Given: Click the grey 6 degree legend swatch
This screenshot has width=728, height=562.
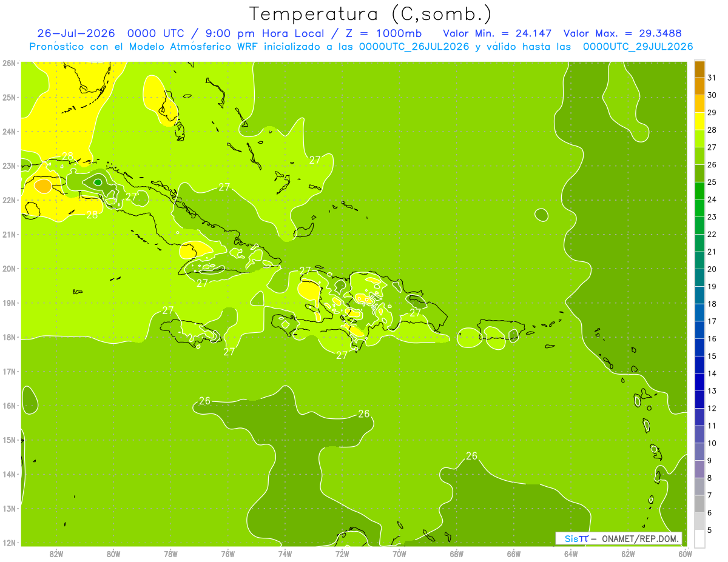Looking at the screenshot, I should [x=699, y=504].
